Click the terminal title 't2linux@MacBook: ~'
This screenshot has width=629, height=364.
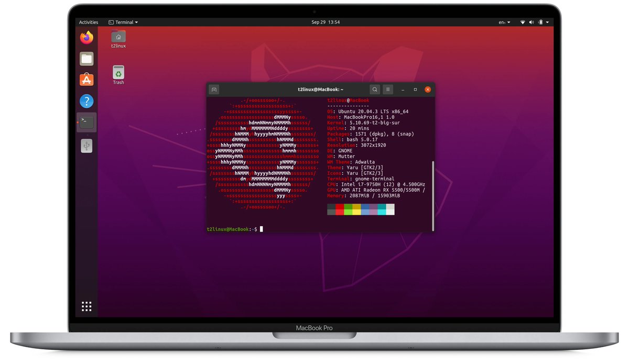[x=321, y=90]
